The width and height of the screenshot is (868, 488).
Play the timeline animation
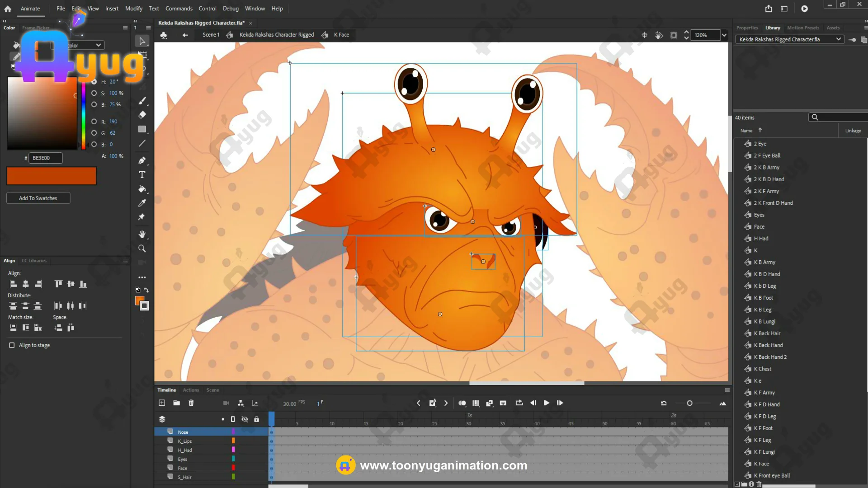pos(547,403)
